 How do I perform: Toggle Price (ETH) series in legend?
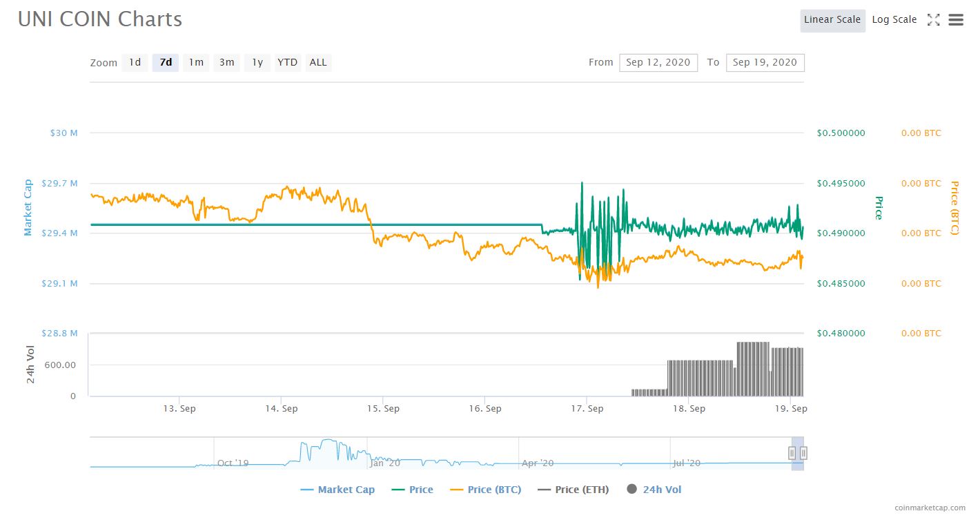point(573,490)
